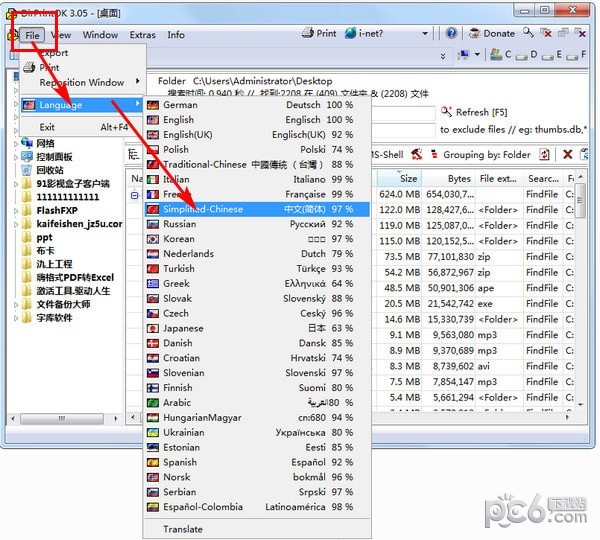This screenshot has width=600, height=540.
Task: Click the Exit menu entry
Action: tap(48, 127)
